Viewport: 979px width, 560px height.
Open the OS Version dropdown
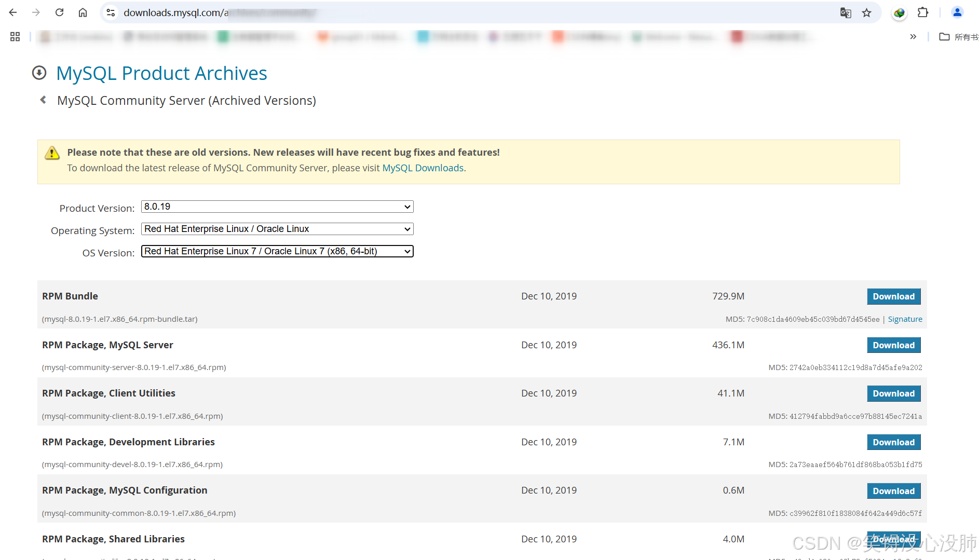(277, 251)
